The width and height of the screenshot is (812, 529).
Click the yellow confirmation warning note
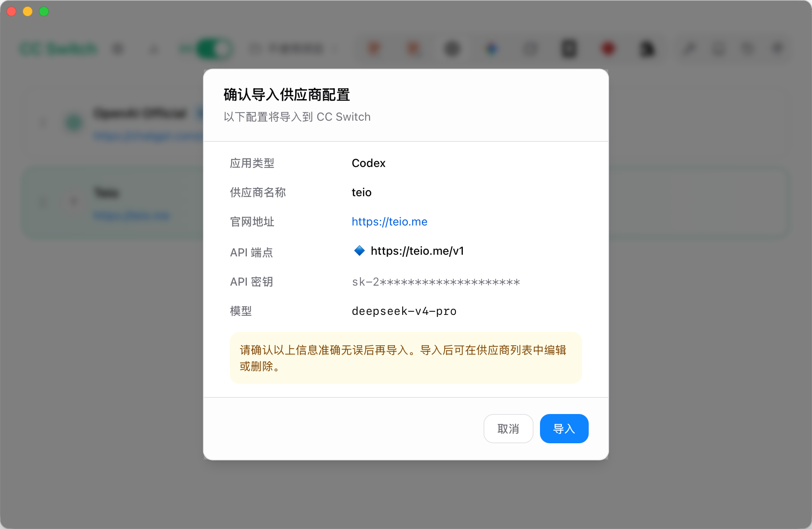[406, 358]
